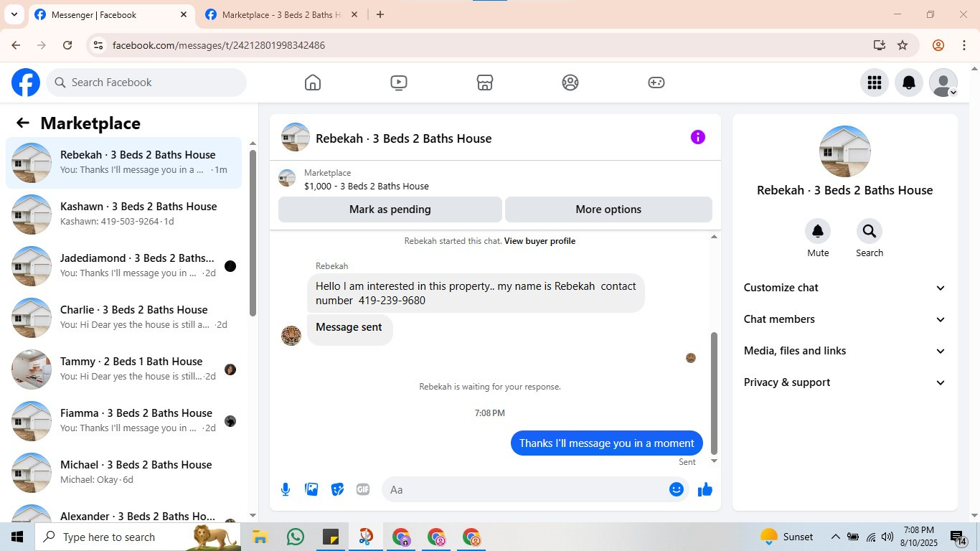
Task: Choose a GIF icon
Action: 363,489
